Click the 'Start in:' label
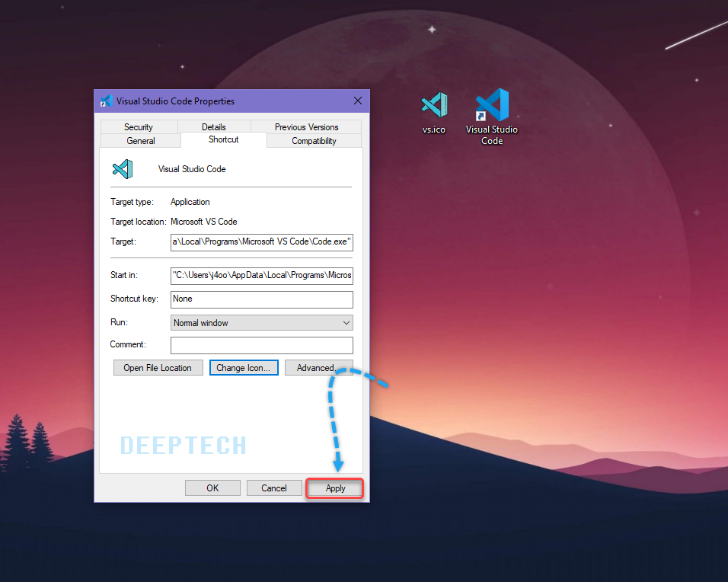This screenshot has width=728, height=582. pos(124,275)
